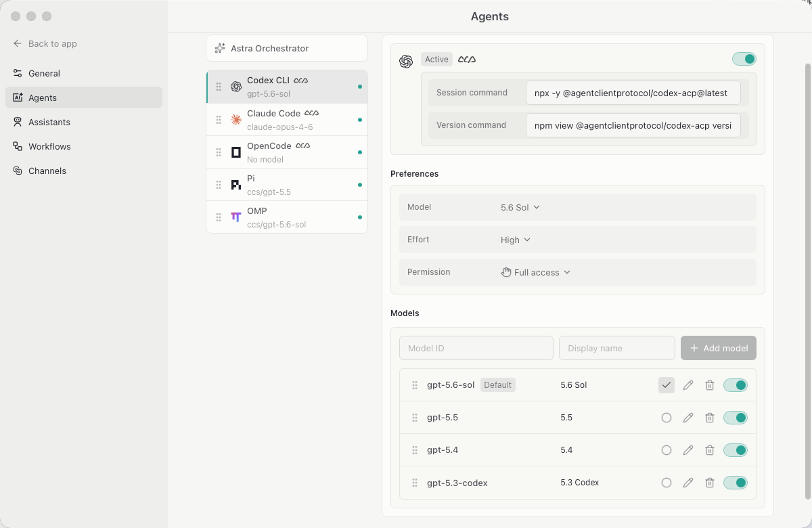Click the edit pencil for gpt-5.5
Viewport: 812px width, 528px height.
click(688, 418)
